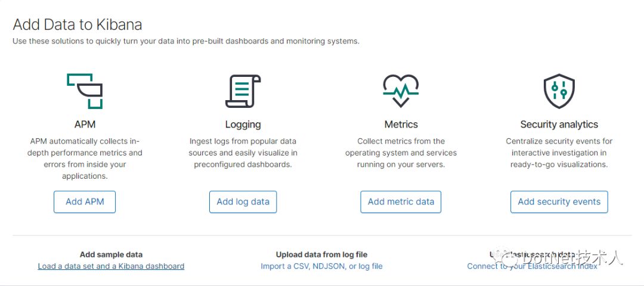Click the Add metric data button
This screenshot has width=644, height=286.
tap(401, 202)
